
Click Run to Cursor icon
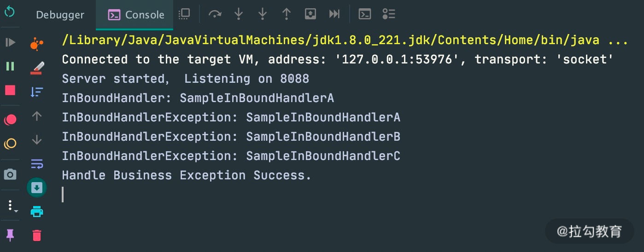pyautogui.click(x=334, y=14)
